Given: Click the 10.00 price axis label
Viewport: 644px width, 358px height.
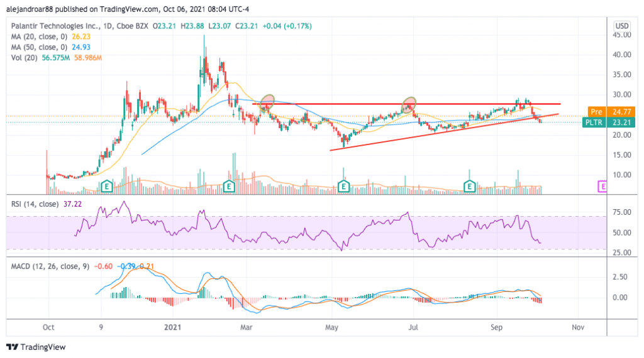Looking at the screenshot, I should click(x=622, y=175).
